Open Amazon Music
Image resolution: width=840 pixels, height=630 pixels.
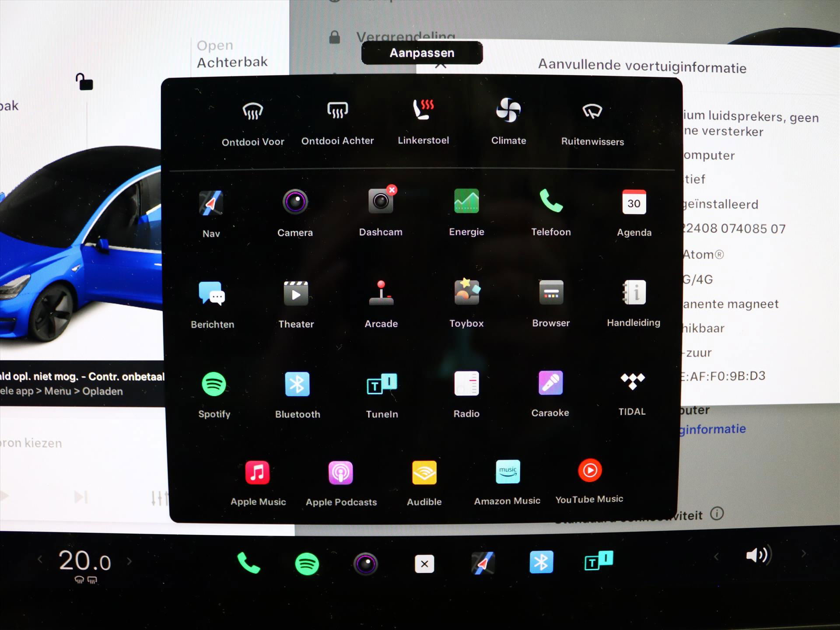point(507,483)
